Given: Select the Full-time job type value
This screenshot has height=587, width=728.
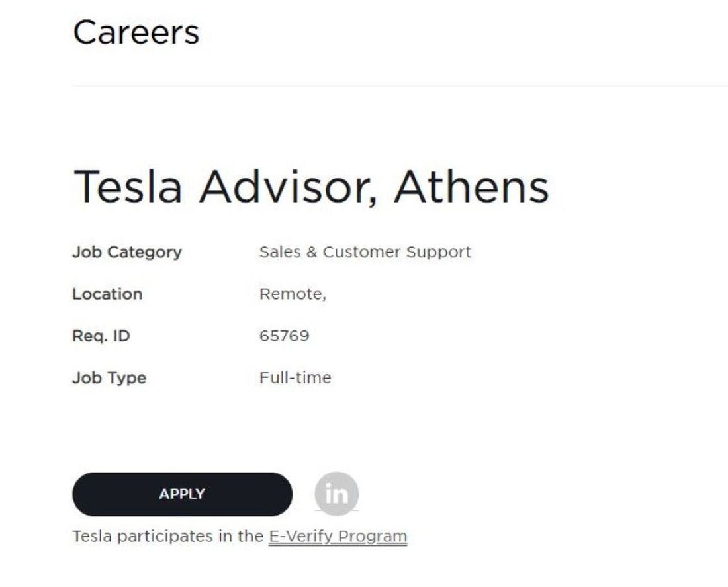Looking at the screenshot, I should tap(295, 378).
